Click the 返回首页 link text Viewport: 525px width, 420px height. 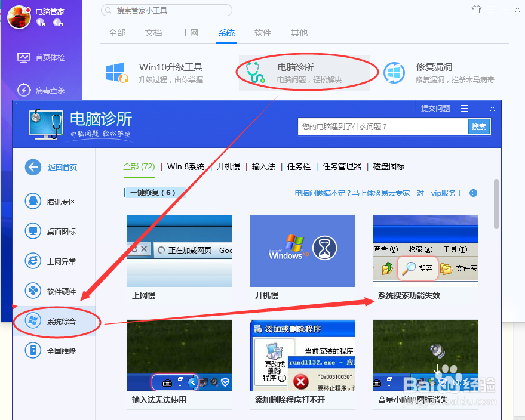tap(63, 167)
